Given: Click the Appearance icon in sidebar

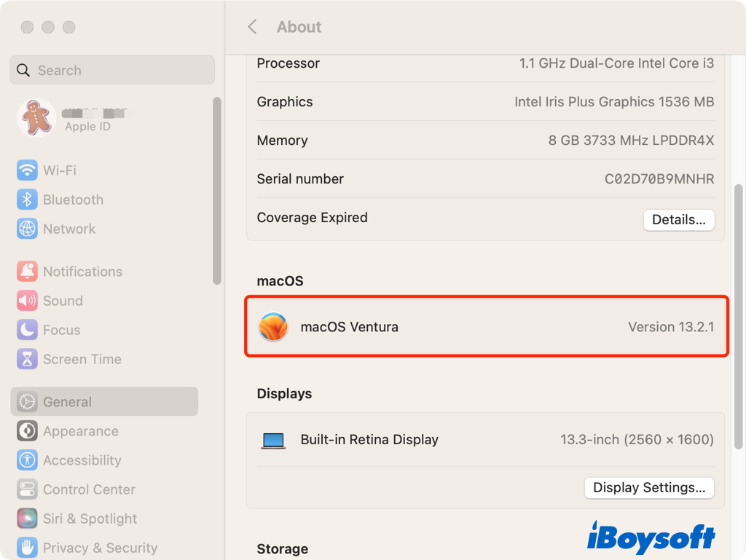Looking at the screenshot, I should (27, 431).
